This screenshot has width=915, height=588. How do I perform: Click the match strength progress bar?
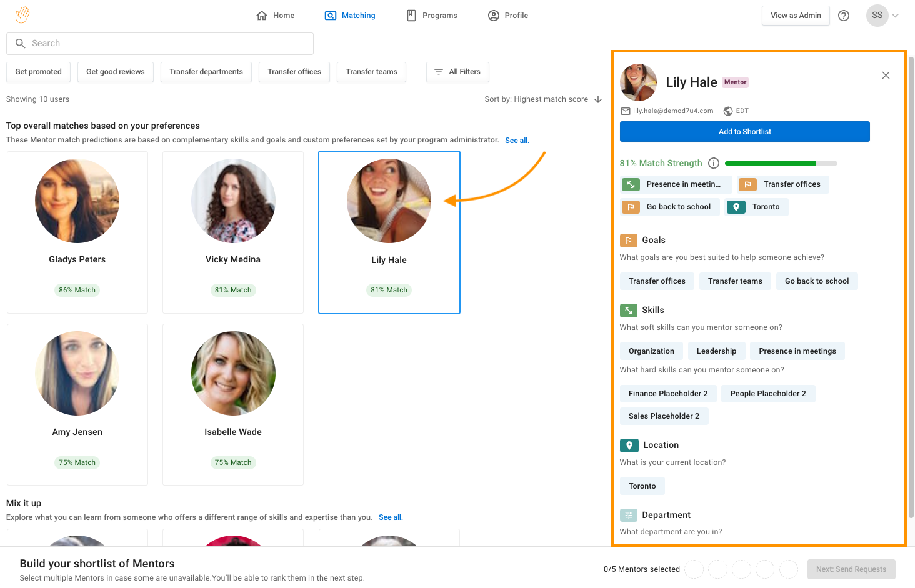781,164
